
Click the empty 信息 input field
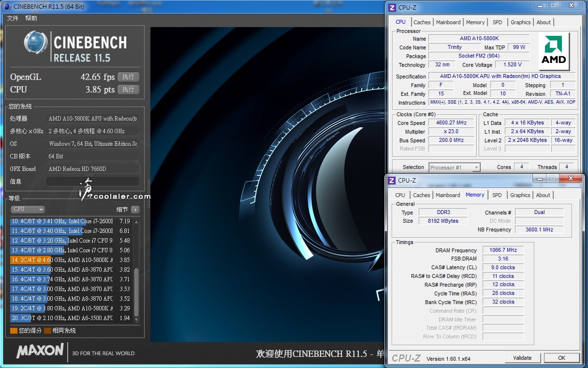click(x=92, y=182)
